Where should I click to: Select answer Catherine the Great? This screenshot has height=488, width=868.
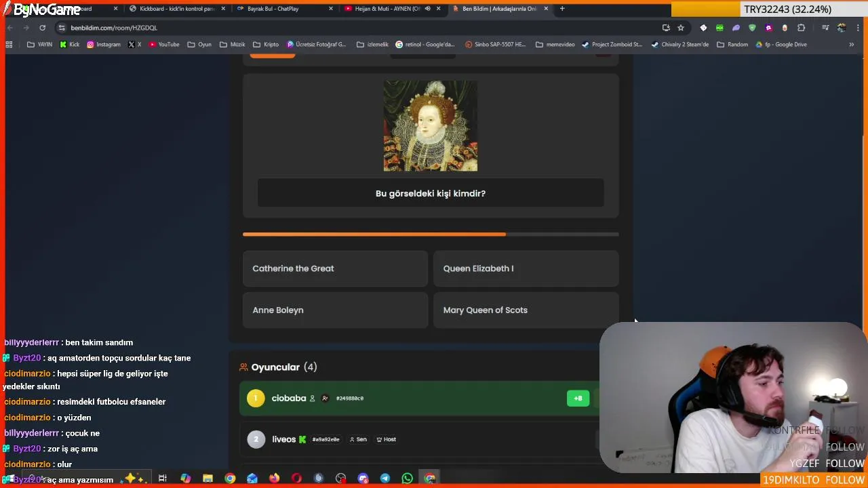click(x=335, y=268)
